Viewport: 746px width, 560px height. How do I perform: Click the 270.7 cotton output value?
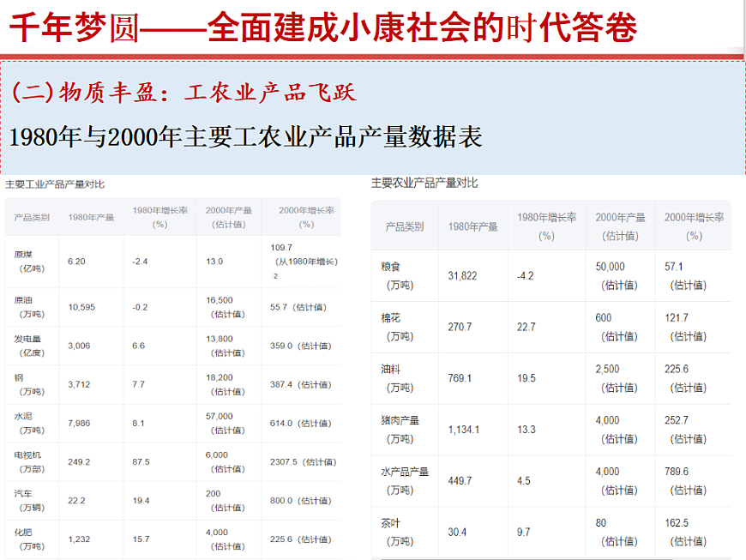pos(460,328)
